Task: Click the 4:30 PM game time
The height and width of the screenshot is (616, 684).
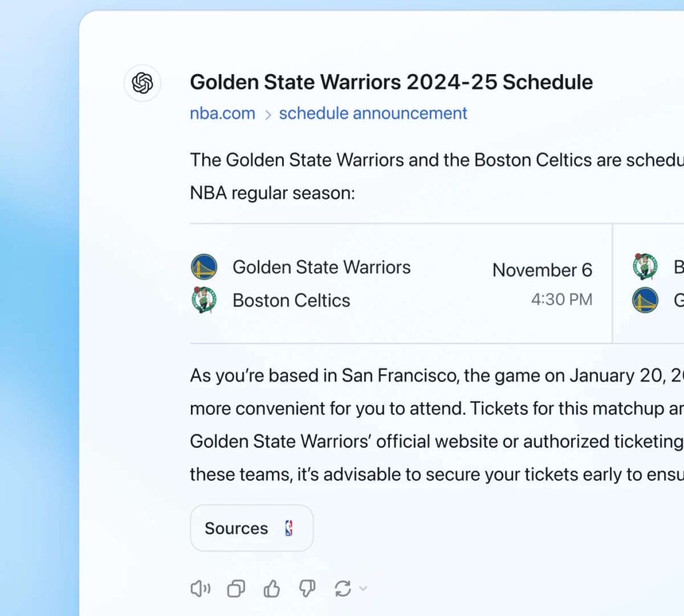Action: (562, 299)
